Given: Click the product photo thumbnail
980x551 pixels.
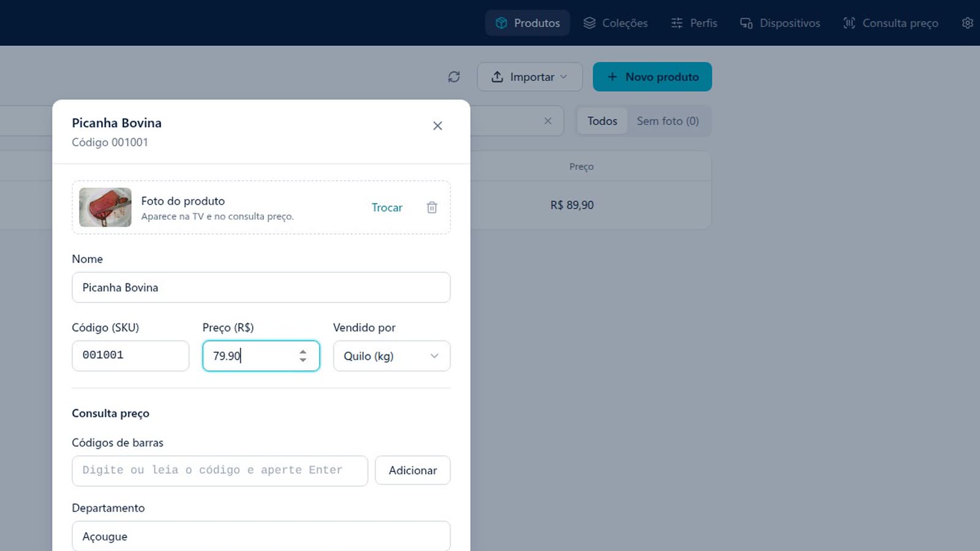Looking at the screenshot, I should tap(105, 207).
